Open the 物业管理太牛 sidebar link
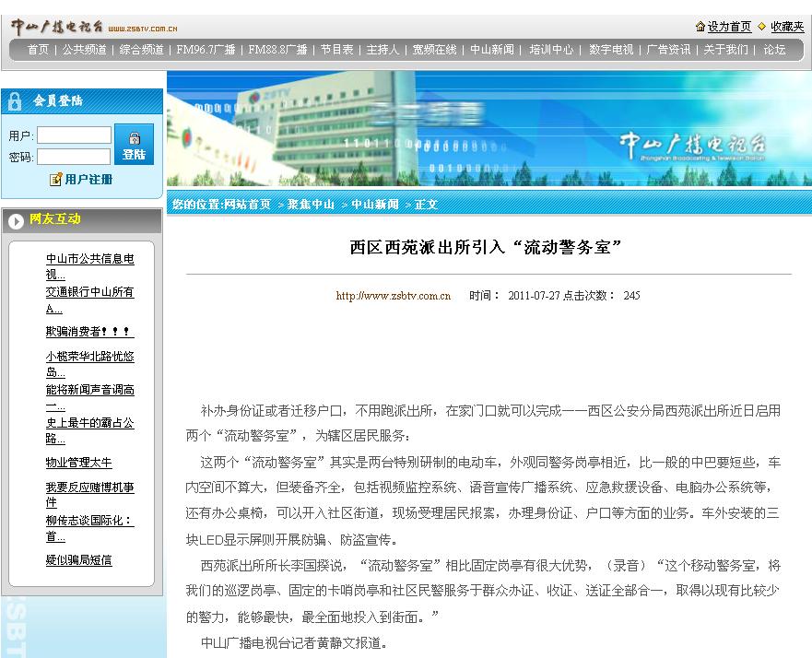This screenshot has height=658, width=812. click(79, 463)
